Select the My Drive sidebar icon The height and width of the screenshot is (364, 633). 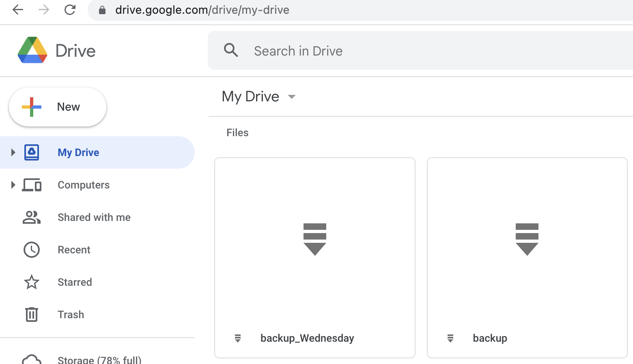click(x=32, y=152)
